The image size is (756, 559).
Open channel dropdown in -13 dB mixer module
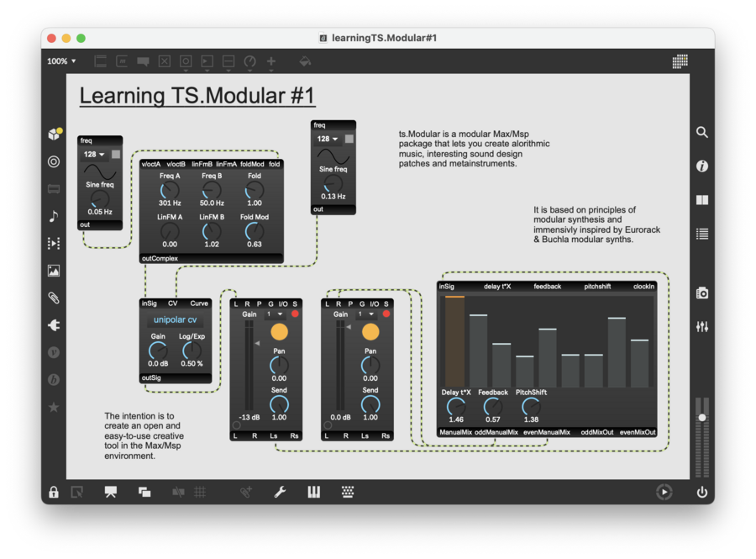click(275, 314)
